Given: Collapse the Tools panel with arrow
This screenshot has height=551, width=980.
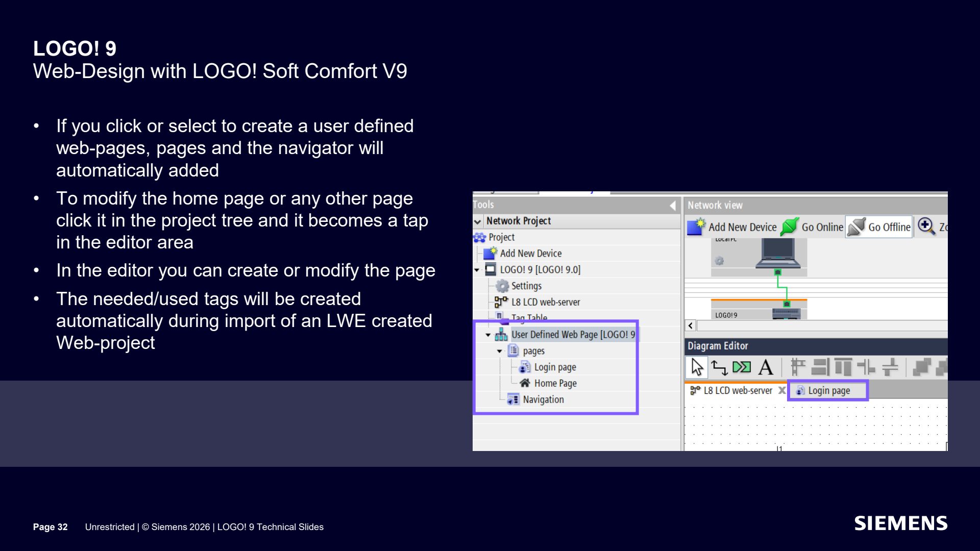Looking at the screenshot, I should point(673,205).
